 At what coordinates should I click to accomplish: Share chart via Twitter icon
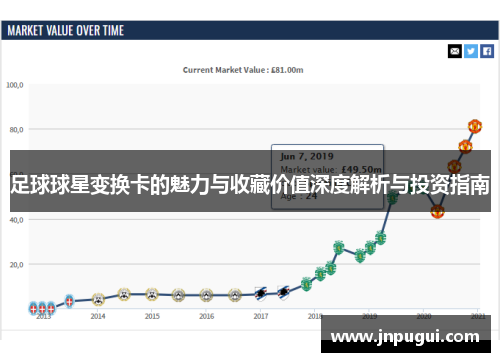[471, 51]
